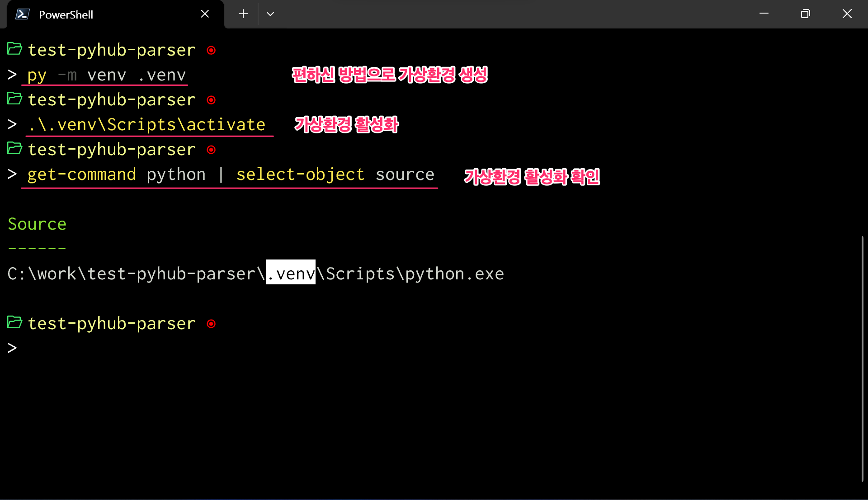The image size is (868, 500).
Task: Click the red circle status icon on first prompt
Action: coord(211,50)
